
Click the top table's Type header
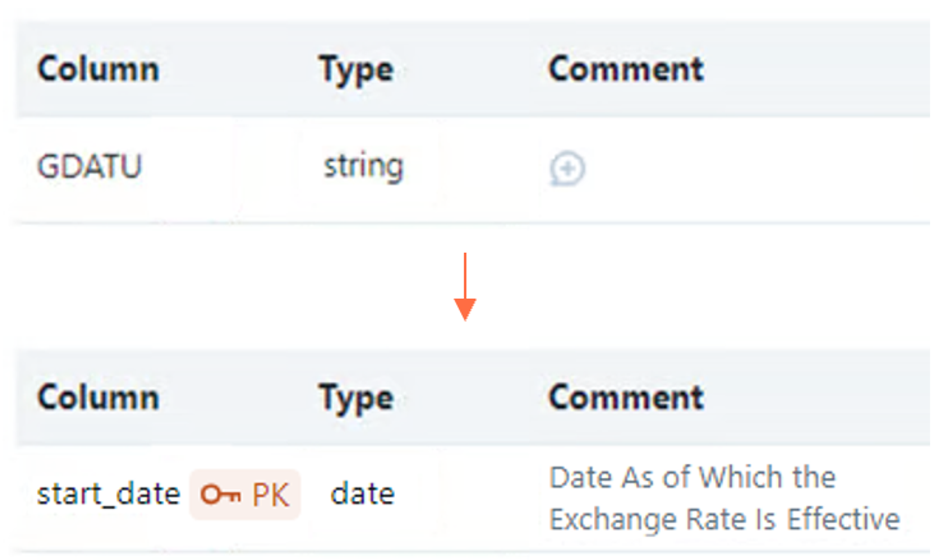tap(356, 70)
